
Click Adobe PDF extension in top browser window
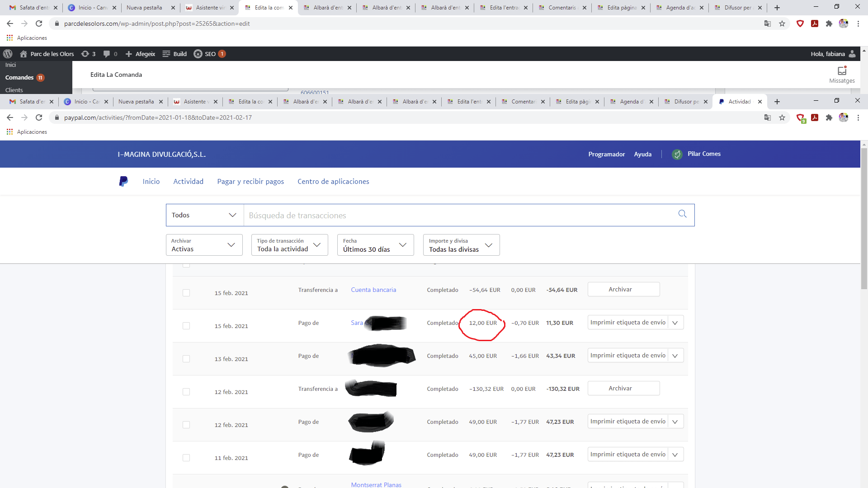[x=815, y=23]
